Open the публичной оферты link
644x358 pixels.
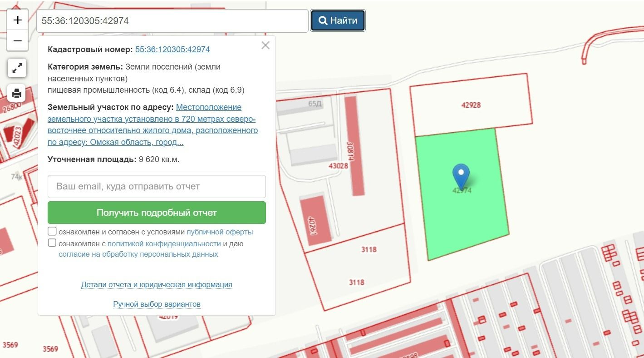220,232
